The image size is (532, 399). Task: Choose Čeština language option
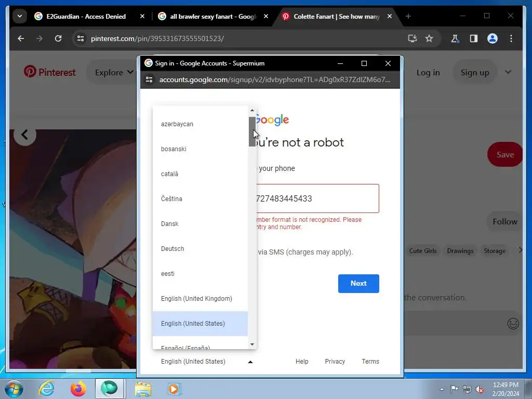pos(200,199)
